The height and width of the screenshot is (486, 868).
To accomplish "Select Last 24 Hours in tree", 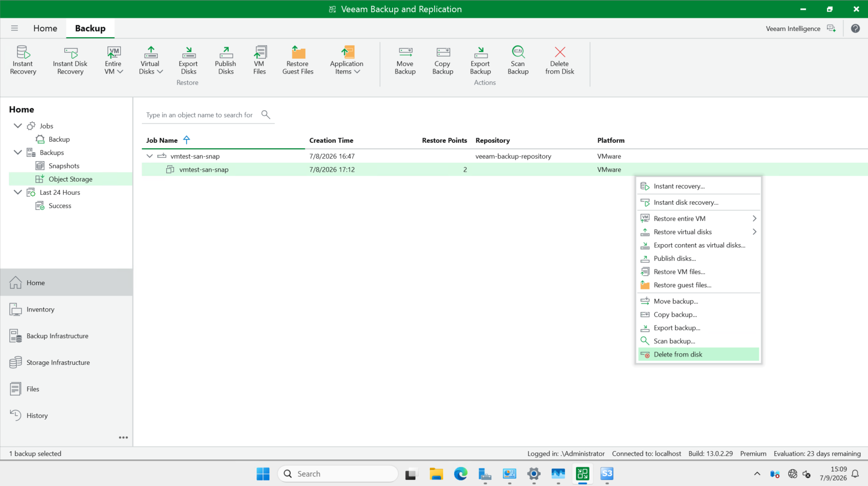I will point(60,193).
